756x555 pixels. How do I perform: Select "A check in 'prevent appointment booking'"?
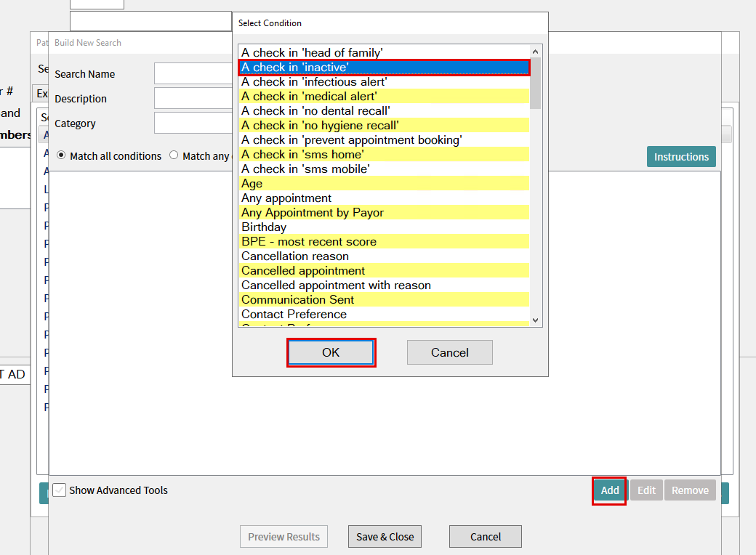pos(385,139)
